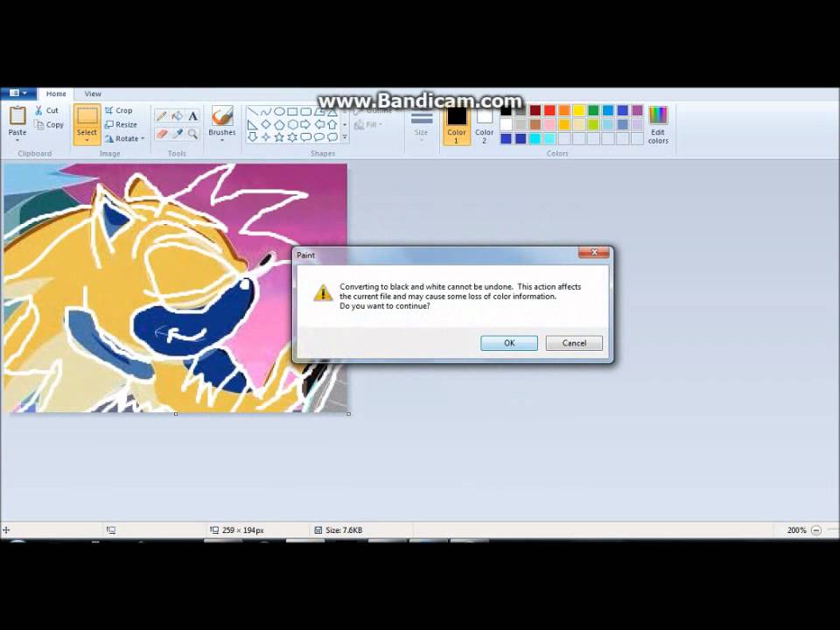
Task: Click the Cut scissors button
Action: (x=46, y=110)
